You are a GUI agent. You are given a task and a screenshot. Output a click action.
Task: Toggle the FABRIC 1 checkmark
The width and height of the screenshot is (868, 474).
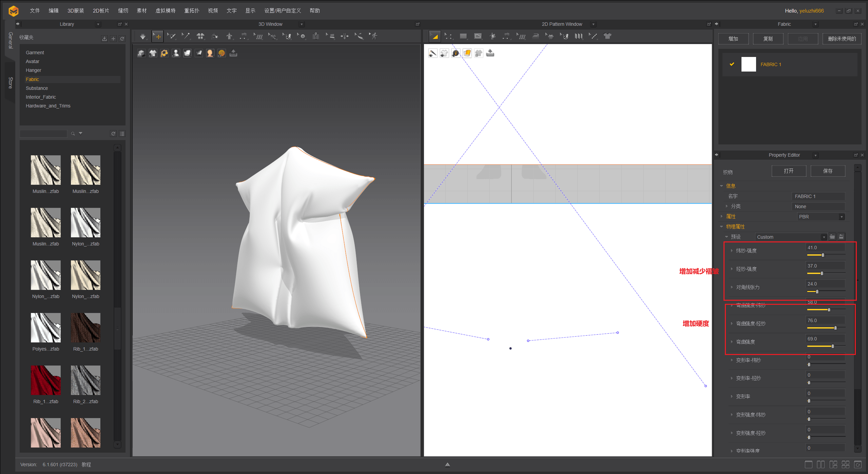tap(732, 64)
